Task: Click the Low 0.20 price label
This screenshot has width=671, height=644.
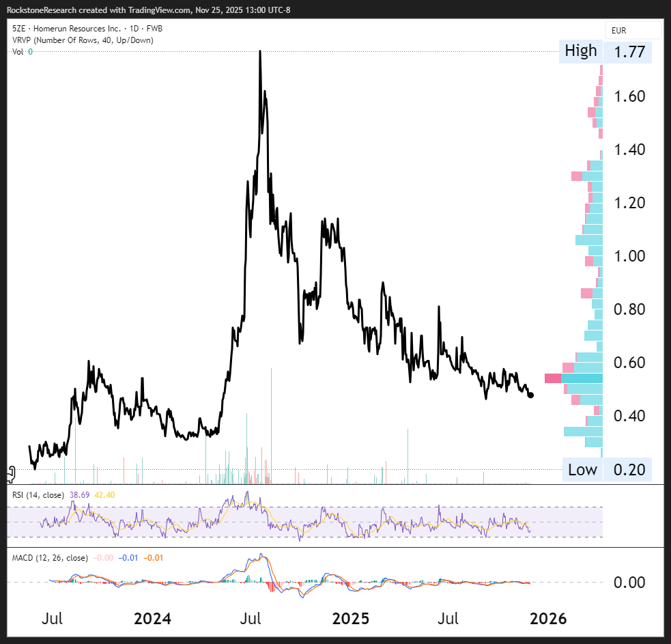Action: pos(605,469)
